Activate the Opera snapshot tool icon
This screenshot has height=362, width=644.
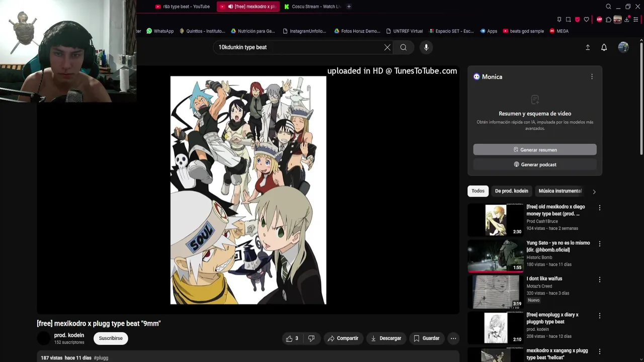568,20
